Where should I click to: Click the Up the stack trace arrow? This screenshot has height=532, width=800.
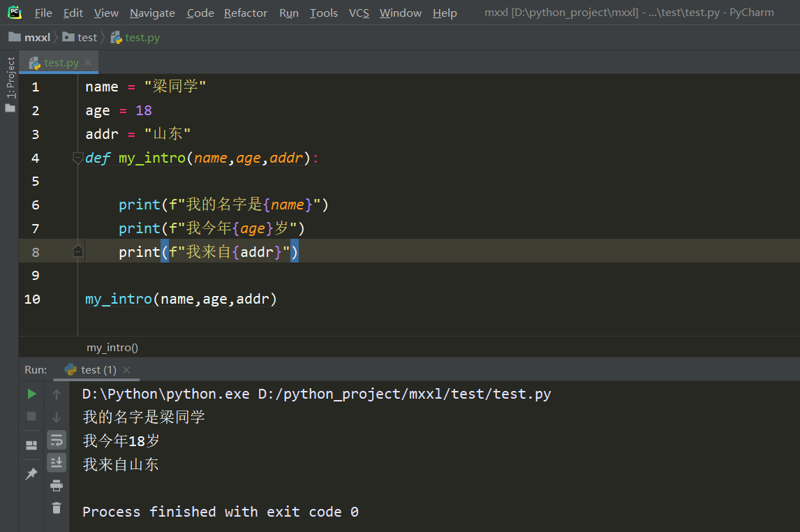[57, 394]
